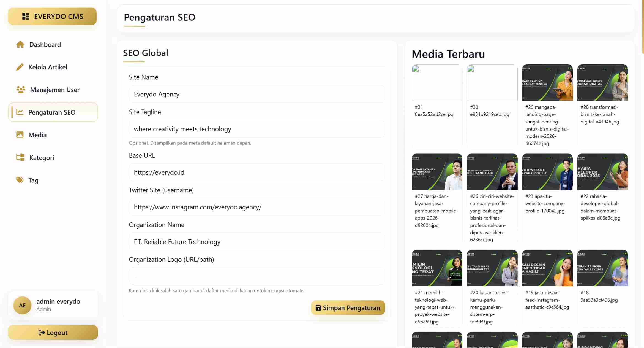Click the Logout arrow icon

[x=42, y=333]
